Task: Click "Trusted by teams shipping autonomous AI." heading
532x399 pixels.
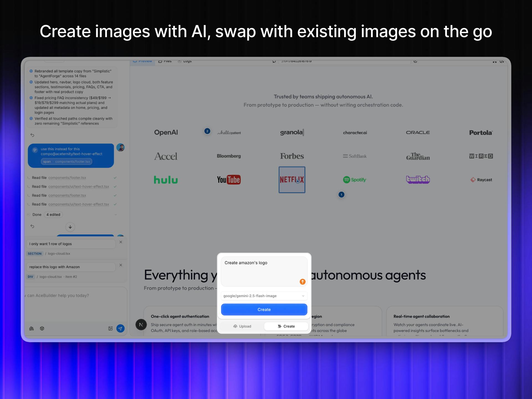Action: (323, 97)
